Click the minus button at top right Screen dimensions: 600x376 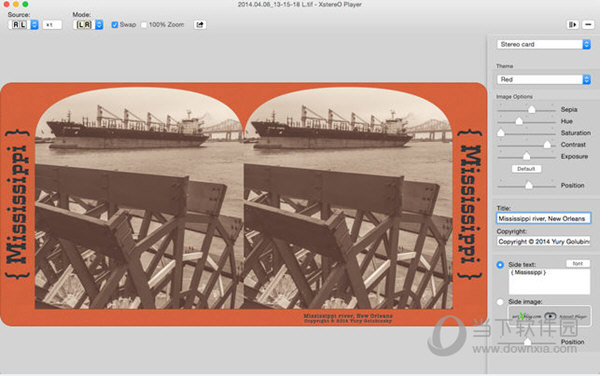[588, 24]
